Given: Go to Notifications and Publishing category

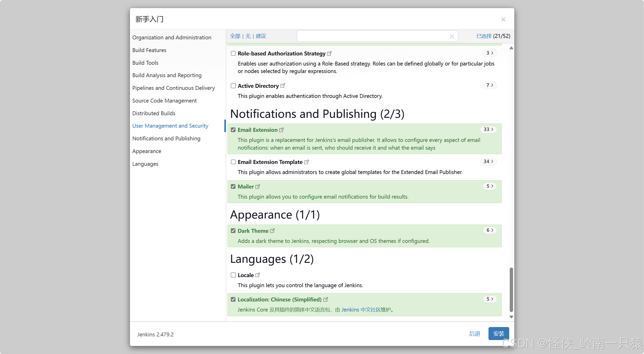Looking at the screenshot, I should (x=166, y=139).
